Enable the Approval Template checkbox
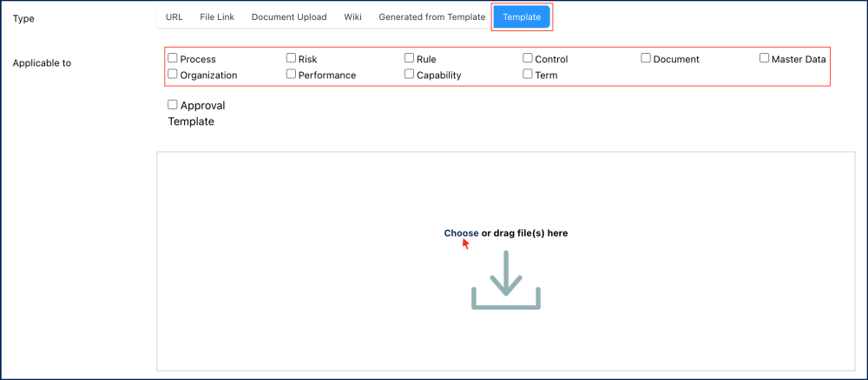Image resolution: width=868 pixels, height=380 pixels. pyautogui.click(x=173, y=105)
